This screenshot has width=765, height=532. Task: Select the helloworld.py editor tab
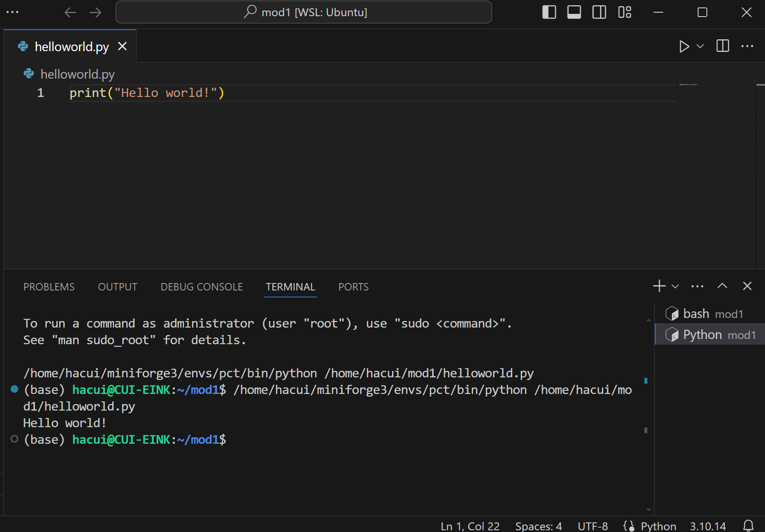click(70, 46)
